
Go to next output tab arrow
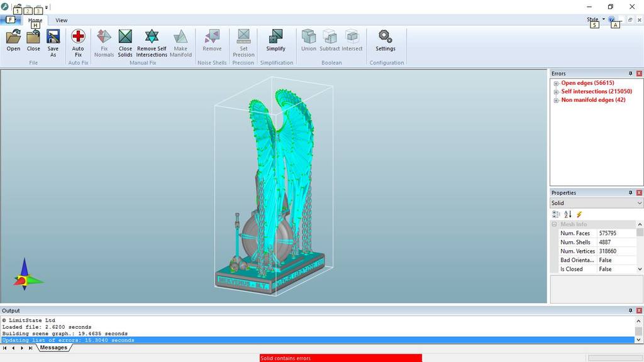tap(22, 348)
